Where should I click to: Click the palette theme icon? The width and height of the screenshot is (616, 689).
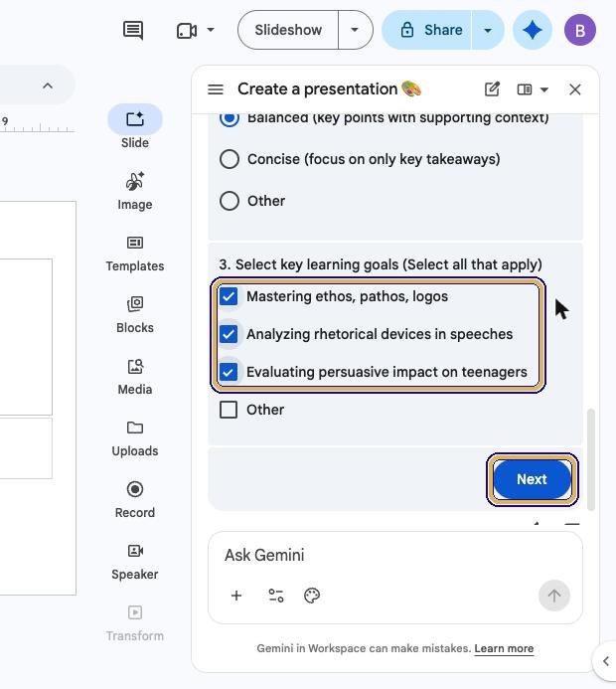pyautogui.click(x=312, y=596)
